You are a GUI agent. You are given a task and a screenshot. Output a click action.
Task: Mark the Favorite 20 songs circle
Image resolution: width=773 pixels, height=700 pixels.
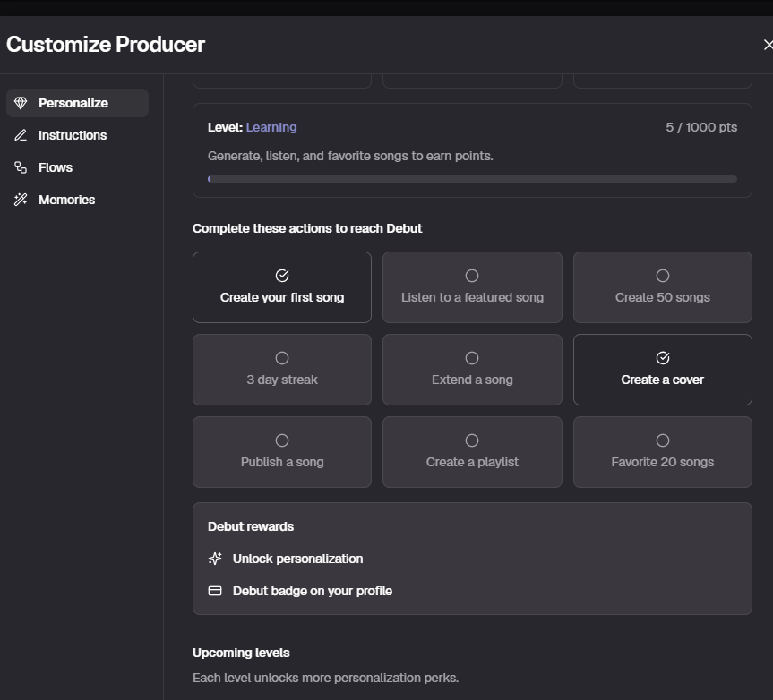(x=662, y=440)
